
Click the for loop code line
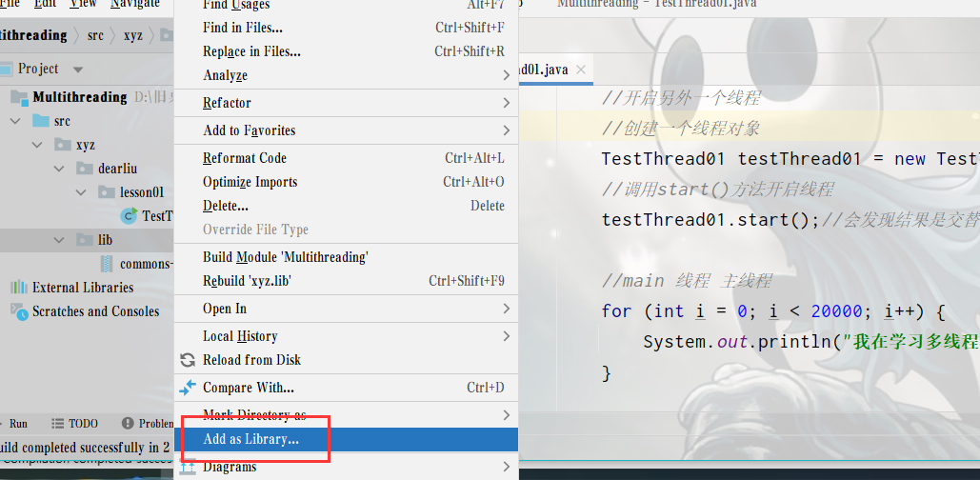(x=773, y=311)
